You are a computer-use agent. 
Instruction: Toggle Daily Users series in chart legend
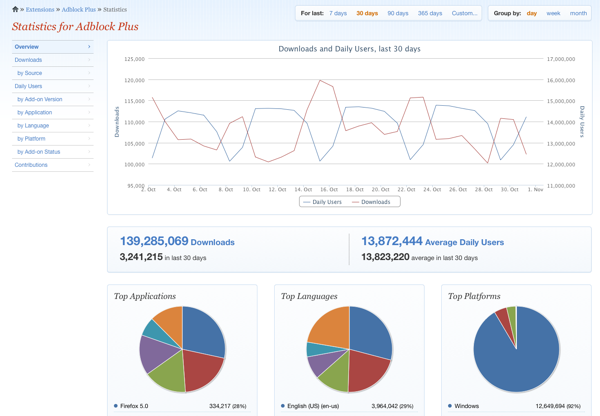[x=322, y=202]
